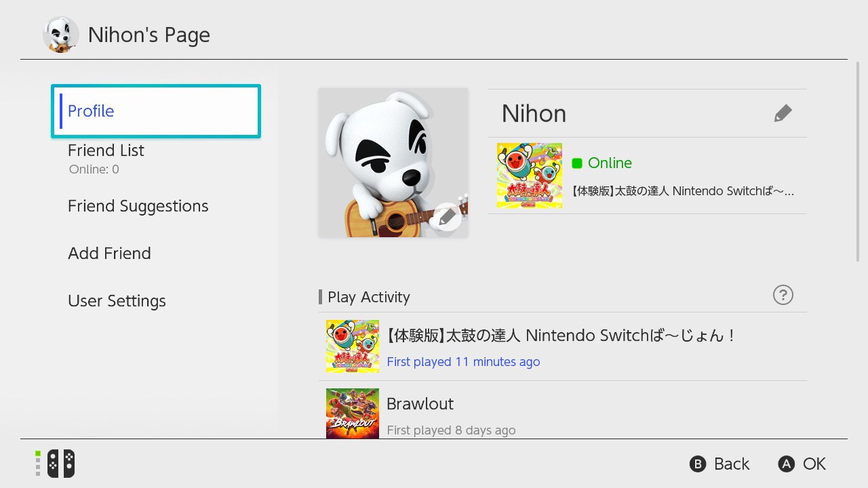Viewport: 868px width, 488px height.
Task: Click the Brawlout title in Play Activity
Action: (x=420, y=404)
